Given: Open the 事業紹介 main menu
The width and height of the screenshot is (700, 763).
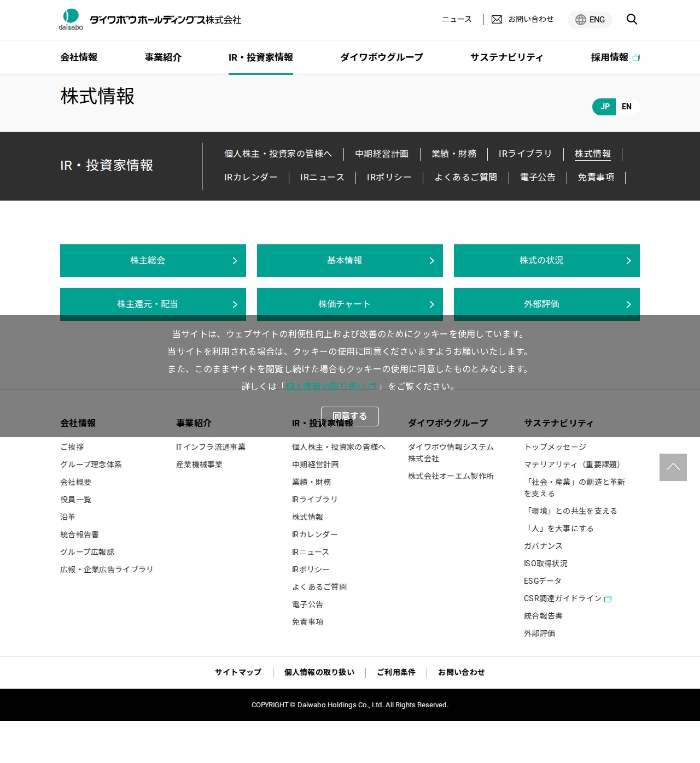Looking at the screenshot, I should [x=163, y=57].
